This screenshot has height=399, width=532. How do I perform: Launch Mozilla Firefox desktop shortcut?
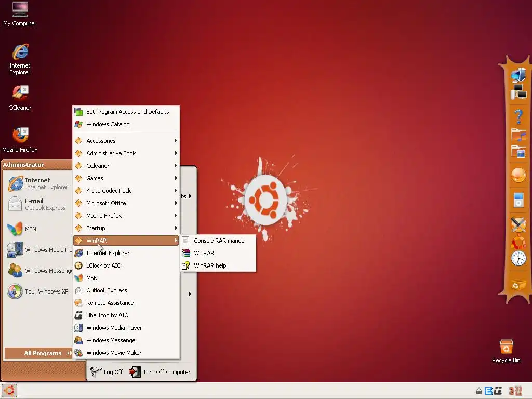click(x=20, y=140)
